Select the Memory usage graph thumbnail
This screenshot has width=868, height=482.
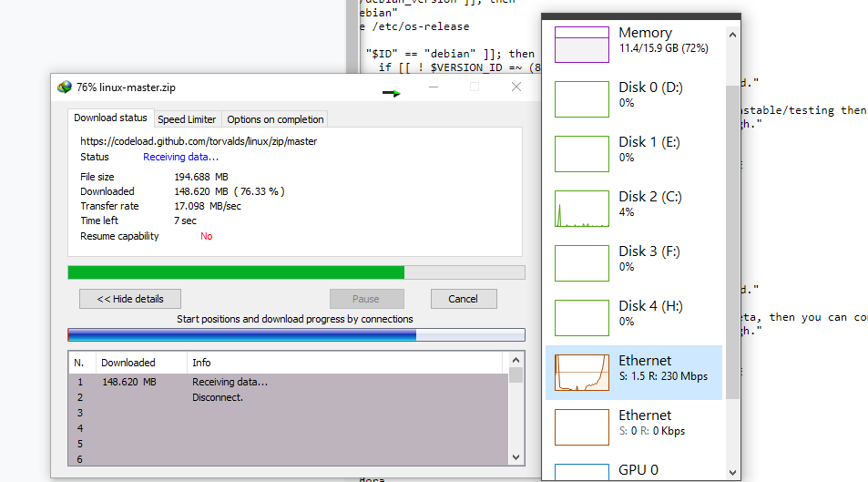tap(581, 45)
